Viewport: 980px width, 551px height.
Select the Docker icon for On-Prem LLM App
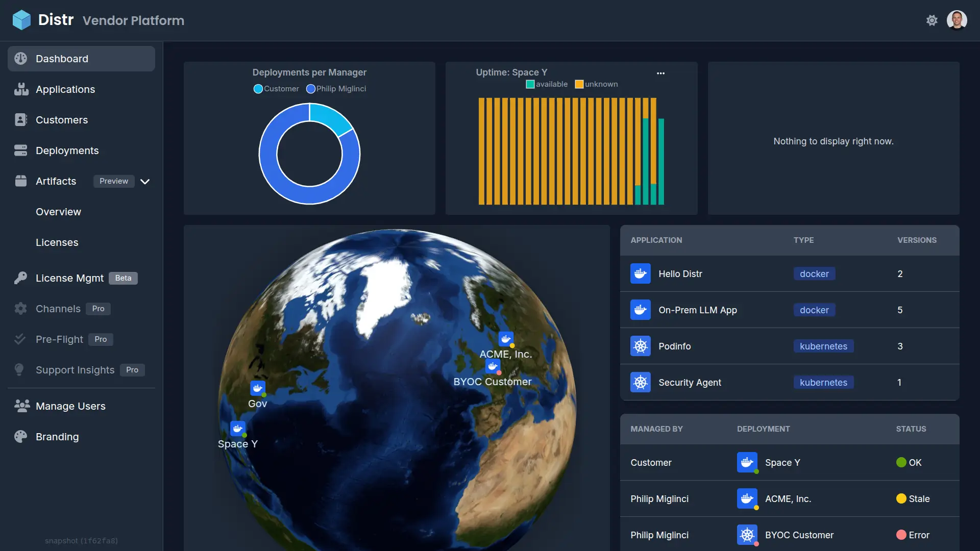pos(641,310)
